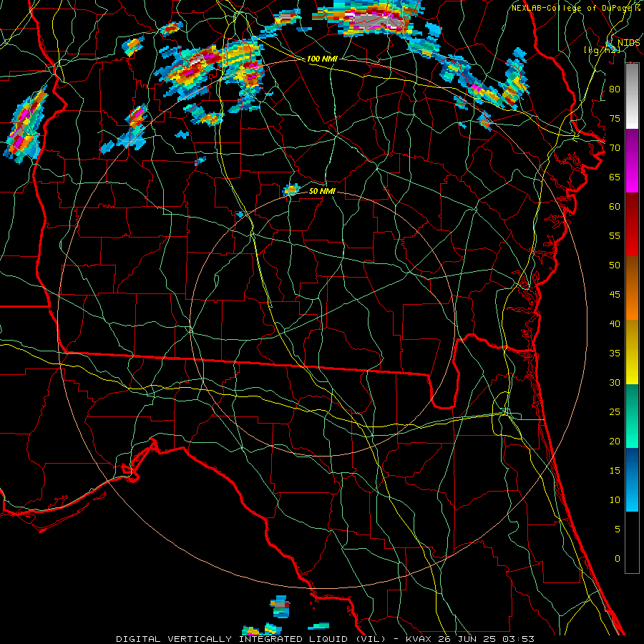Click the 40 value on the color scale

coord(615,324)
